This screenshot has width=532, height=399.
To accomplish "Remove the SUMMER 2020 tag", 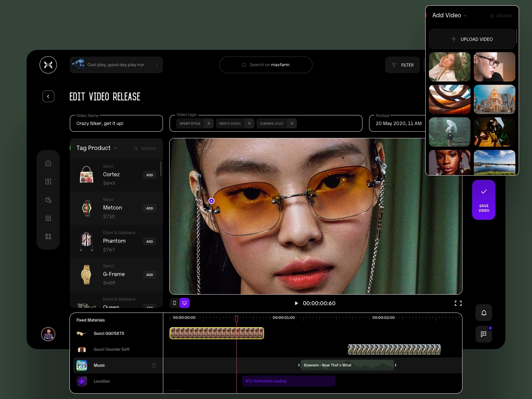I will click(x=292, y=123).
